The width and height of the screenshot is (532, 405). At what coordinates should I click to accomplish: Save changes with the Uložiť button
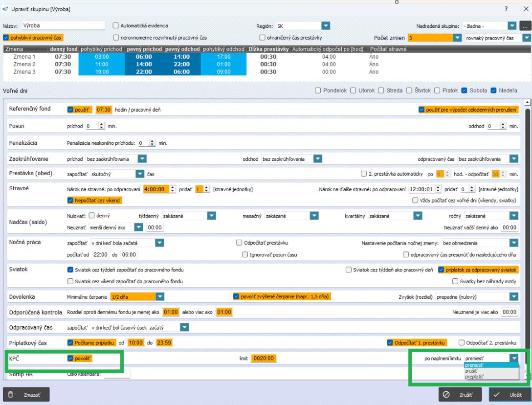coord(508,394)
